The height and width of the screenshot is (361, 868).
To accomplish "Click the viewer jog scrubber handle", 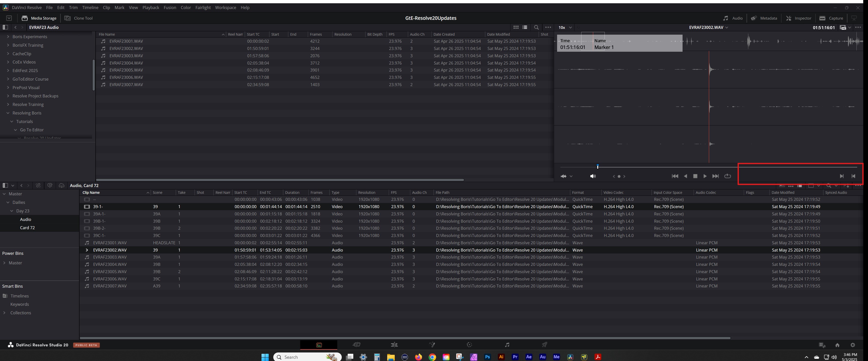I will pos(598,166).
